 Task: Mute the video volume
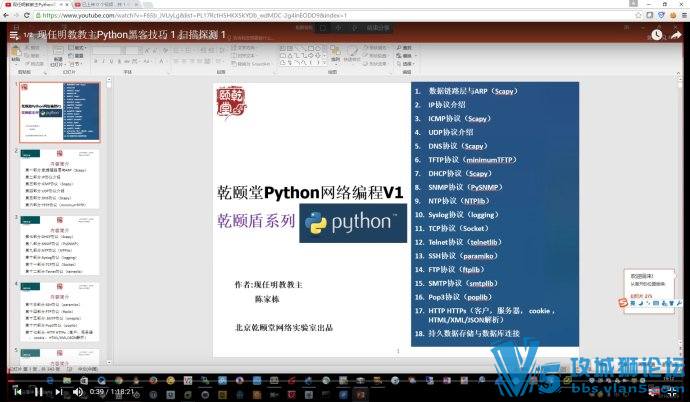[x=77, y=391]
